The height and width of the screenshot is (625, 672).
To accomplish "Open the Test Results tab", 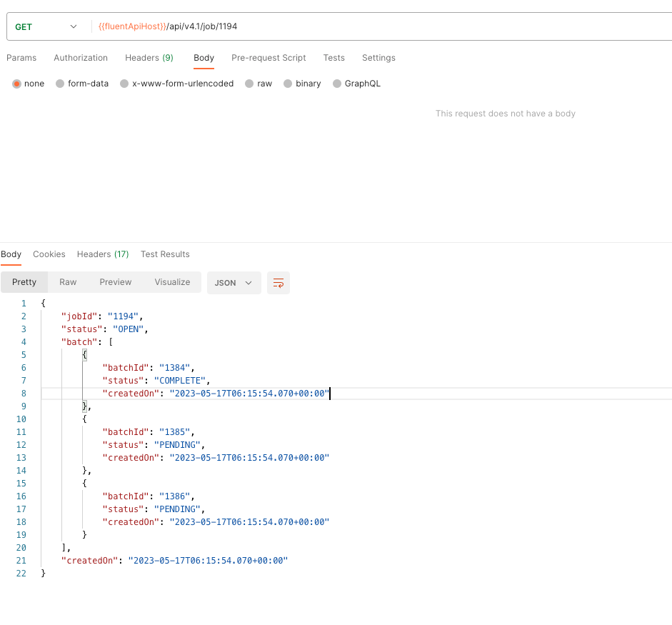I will click(x=165, y=254).
